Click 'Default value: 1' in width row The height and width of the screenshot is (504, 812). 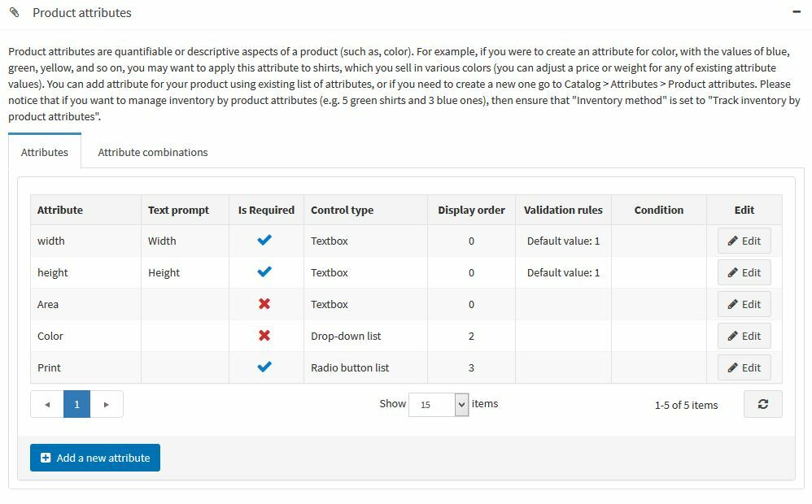[x=563, y=241]
